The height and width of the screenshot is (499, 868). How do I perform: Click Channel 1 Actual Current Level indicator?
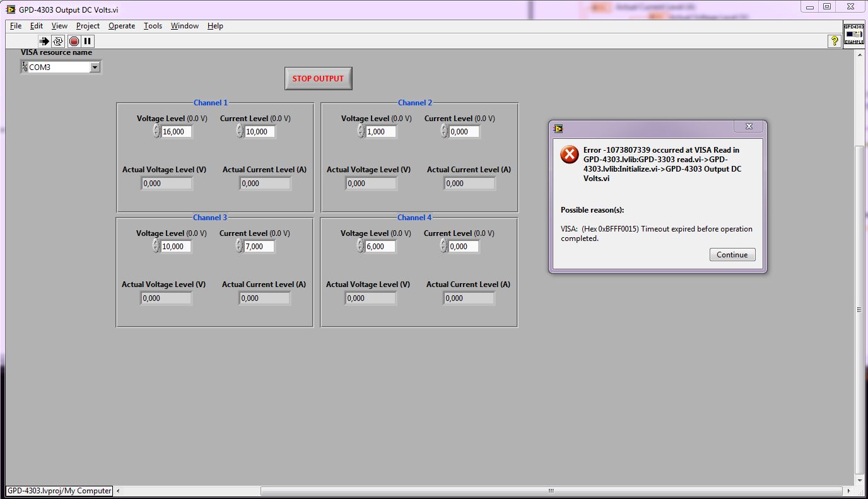(265, 184)
